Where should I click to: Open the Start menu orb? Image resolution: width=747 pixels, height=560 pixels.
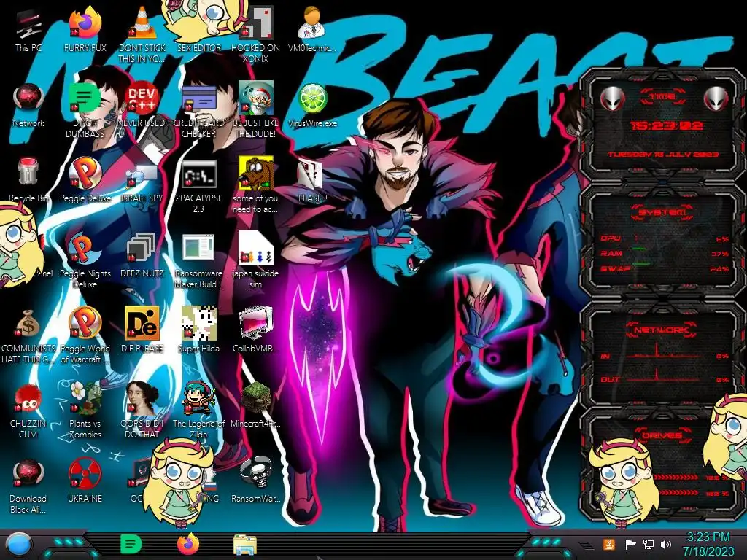(x=20, y=544)
